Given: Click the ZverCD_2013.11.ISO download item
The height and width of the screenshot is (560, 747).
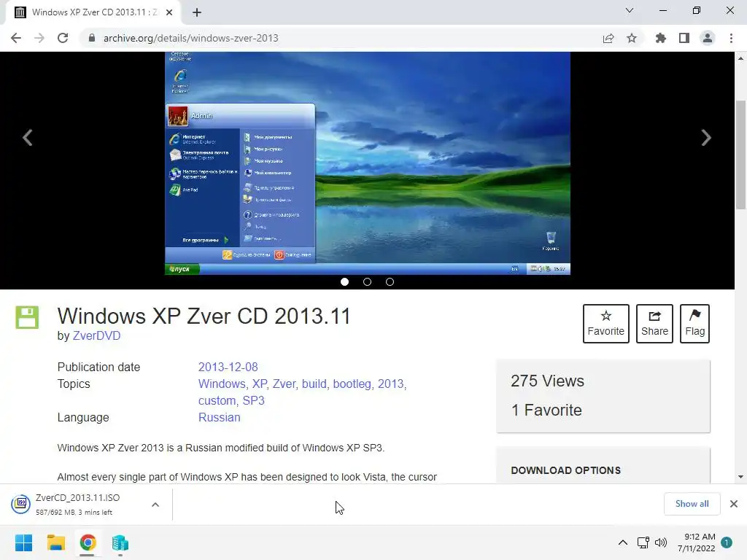Looking at the screenshot, I should pyautogui.click(x=76, y=505).
